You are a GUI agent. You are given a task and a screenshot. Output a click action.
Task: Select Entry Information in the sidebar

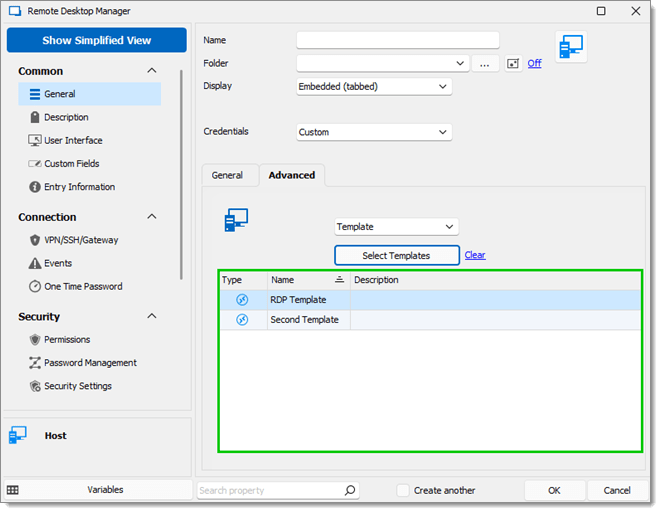[x=79, y=187]
